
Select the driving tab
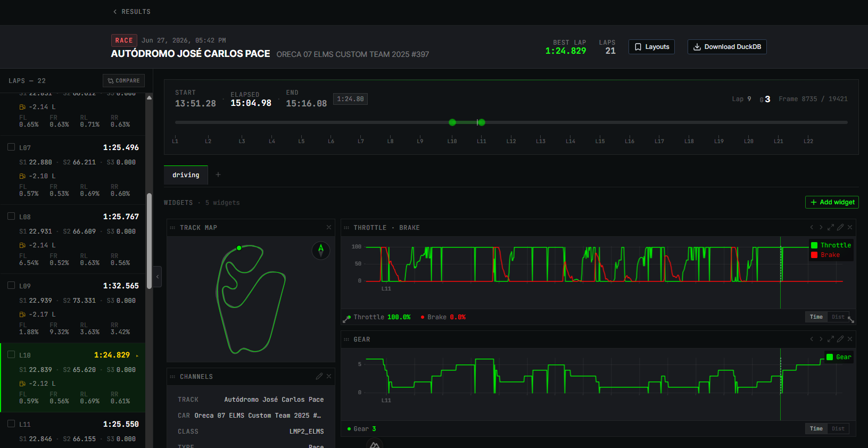point(186,175)
